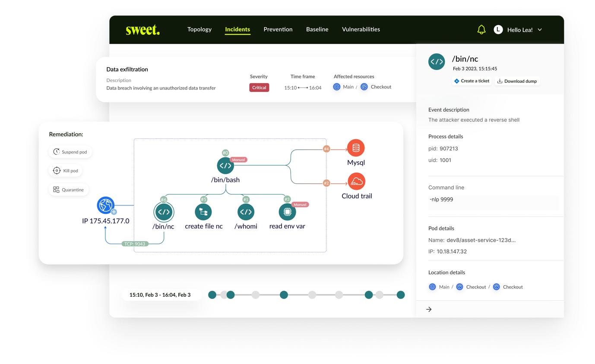This screenshot has width=595, height=364.
Task: Open the Topology tab
Action: (199, 29)
